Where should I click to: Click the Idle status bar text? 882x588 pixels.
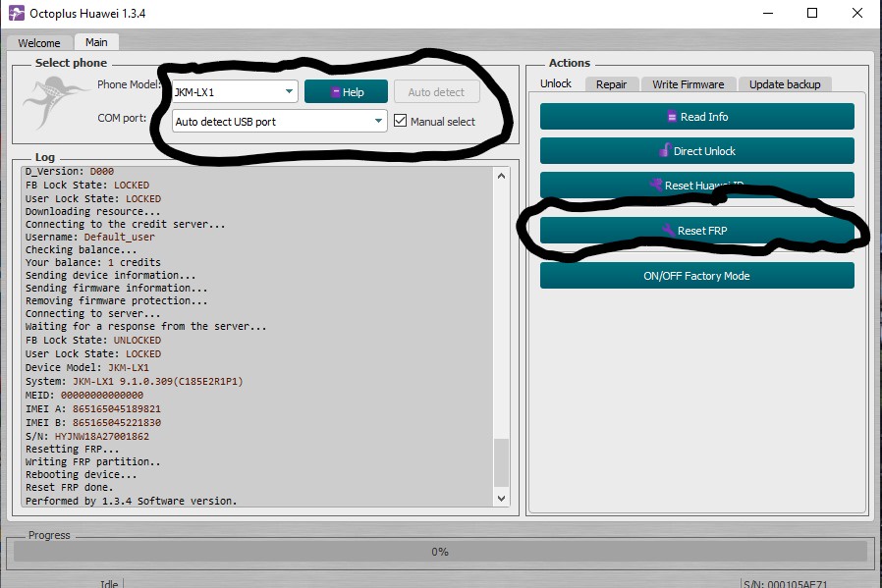point(109,583)
